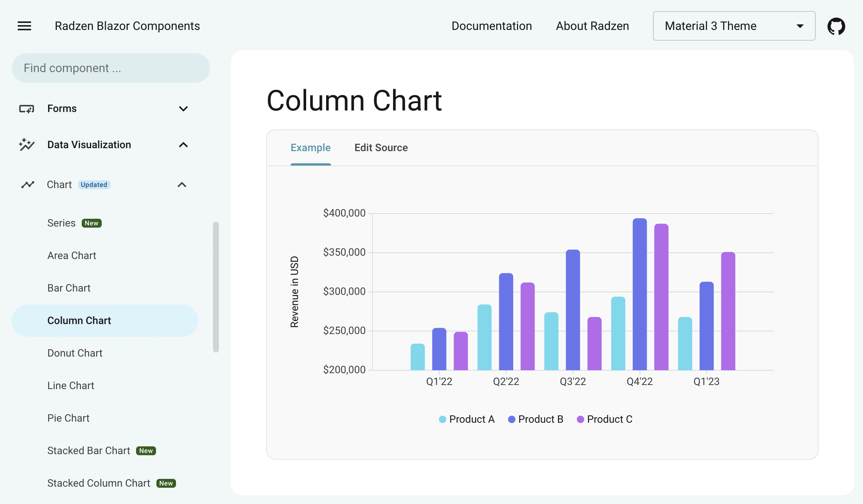
Task: Open the Documentation link
Action: (x=491, y=26)
